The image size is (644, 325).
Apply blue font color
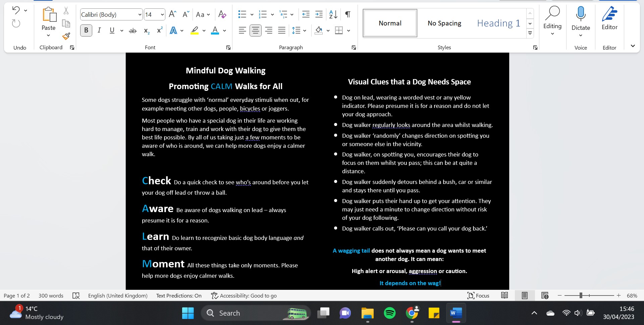(x=215, y=30)
